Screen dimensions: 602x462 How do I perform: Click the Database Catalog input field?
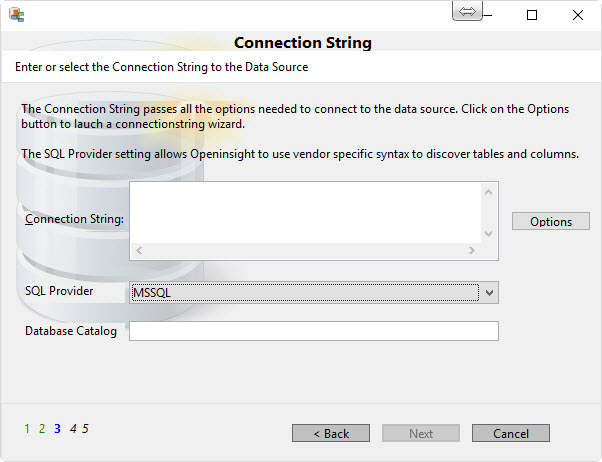(x=314, y=331)
